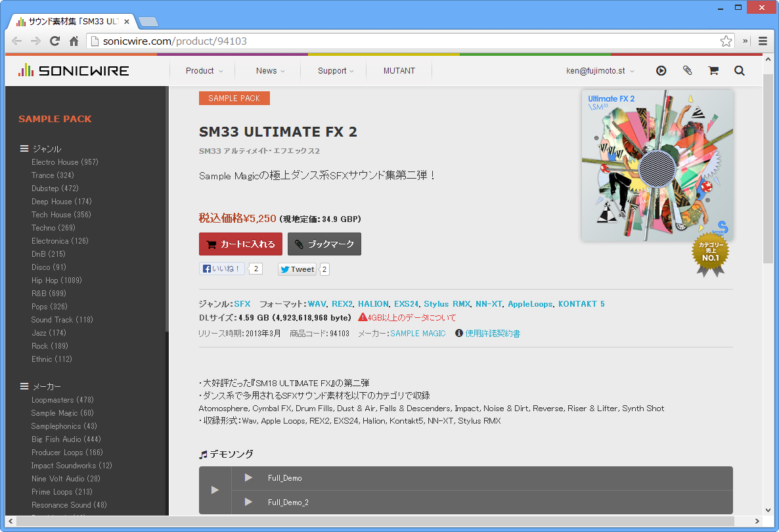This screenshot has width=779, height=532.
Task: Open the 4GB以上のデータについて link
Action: pyautogui.click(x=412, y=317)
